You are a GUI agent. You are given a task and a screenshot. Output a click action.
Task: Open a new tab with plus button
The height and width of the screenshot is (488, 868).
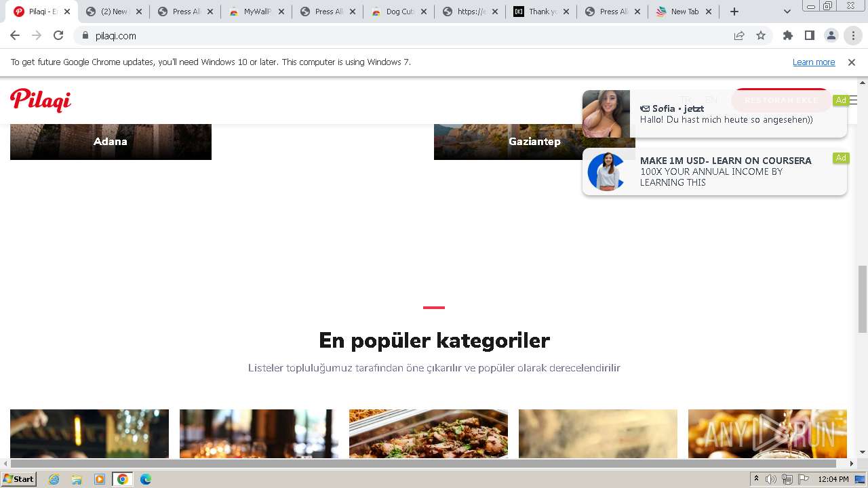tap(734, 12)
